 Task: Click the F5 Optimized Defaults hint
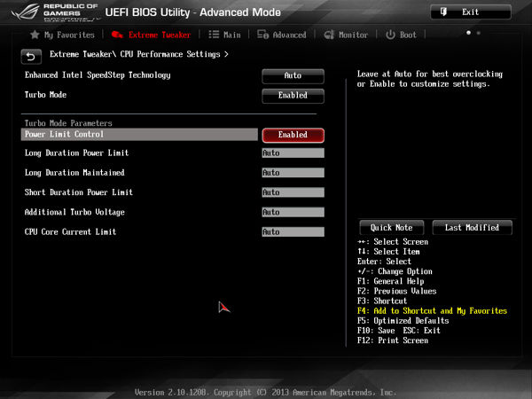(x=403, y=321)
